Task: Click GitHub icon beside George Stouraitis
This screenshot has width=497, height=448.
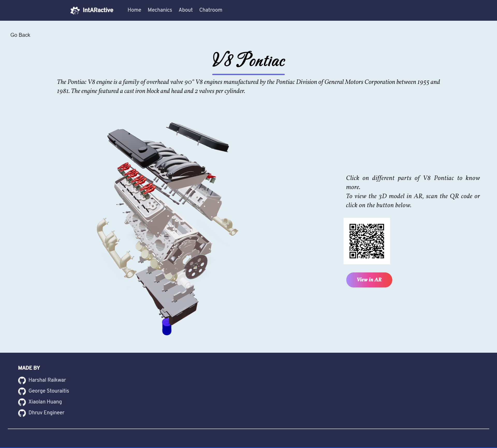Action: coord(22,391)
